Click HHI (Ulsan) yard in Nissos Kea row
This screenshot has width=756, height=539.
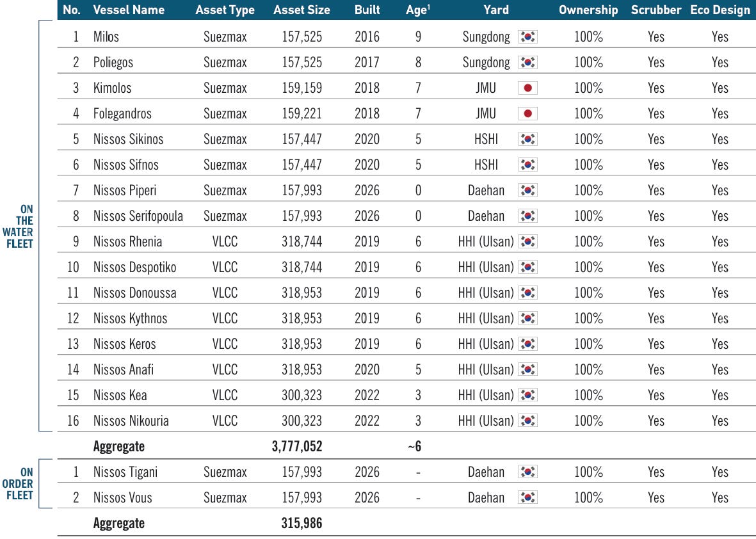[x=486, y=395]
